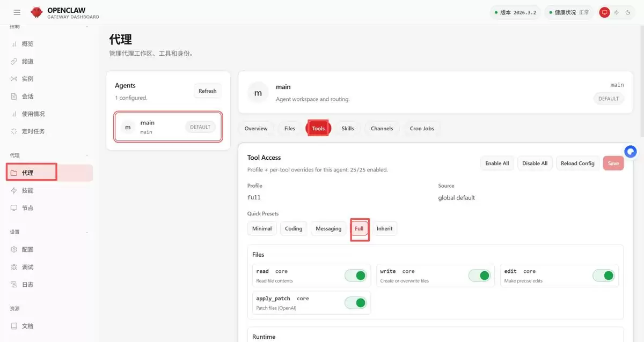Click the Disable All button
Image resolution: width=644 pixels, height=342 pixels.
[535, 163]
